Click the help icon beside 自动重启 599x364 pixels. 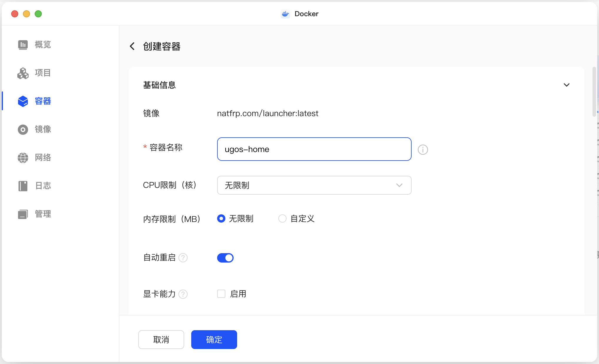coord(183,258)
